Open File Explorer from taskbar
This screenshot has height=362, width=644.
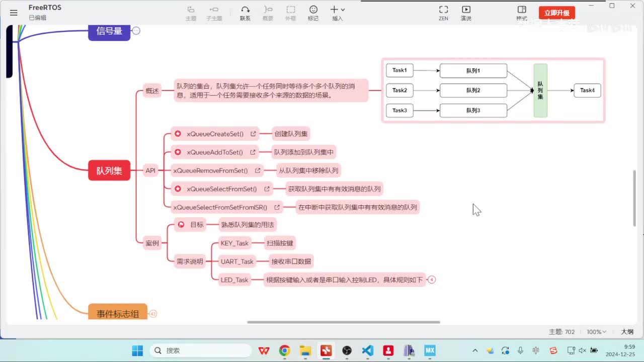305,350
